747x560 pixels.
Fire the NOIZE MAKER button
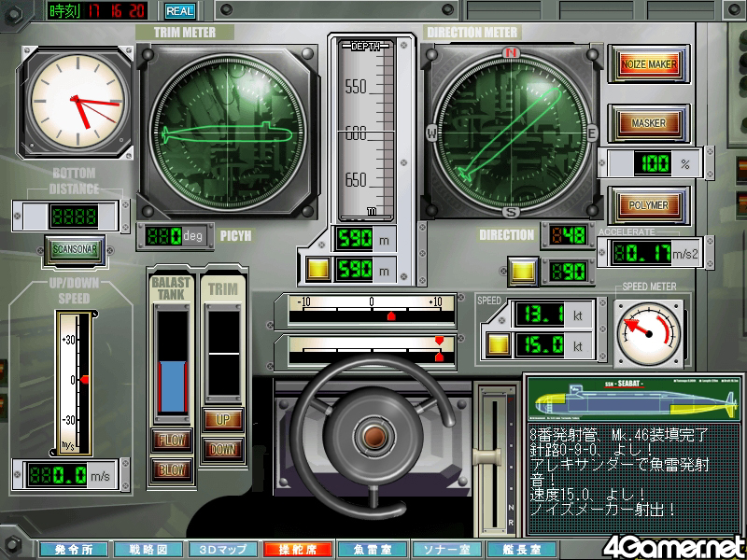coord(649,64)
